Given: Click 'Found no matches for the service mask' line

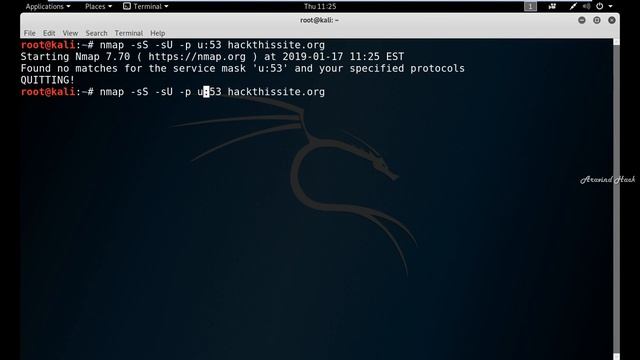Looking at the screenshot, I should point(242,68).
